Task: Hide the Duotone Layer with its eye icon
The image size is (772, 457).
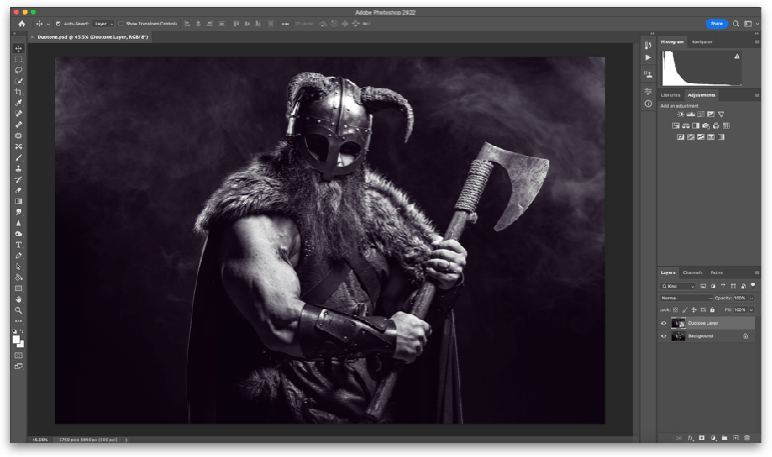Action: click(x=663, y=324)
